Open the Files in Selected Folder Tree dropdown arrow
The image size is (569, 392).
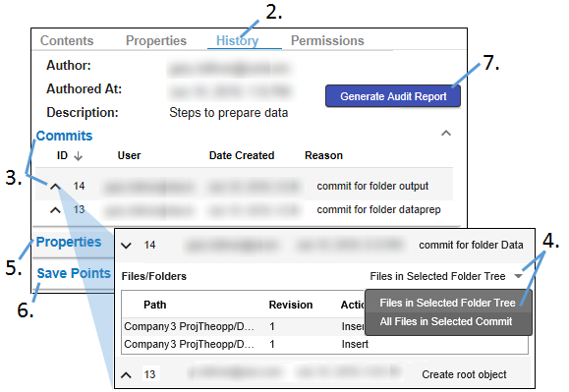click(519, 276)
